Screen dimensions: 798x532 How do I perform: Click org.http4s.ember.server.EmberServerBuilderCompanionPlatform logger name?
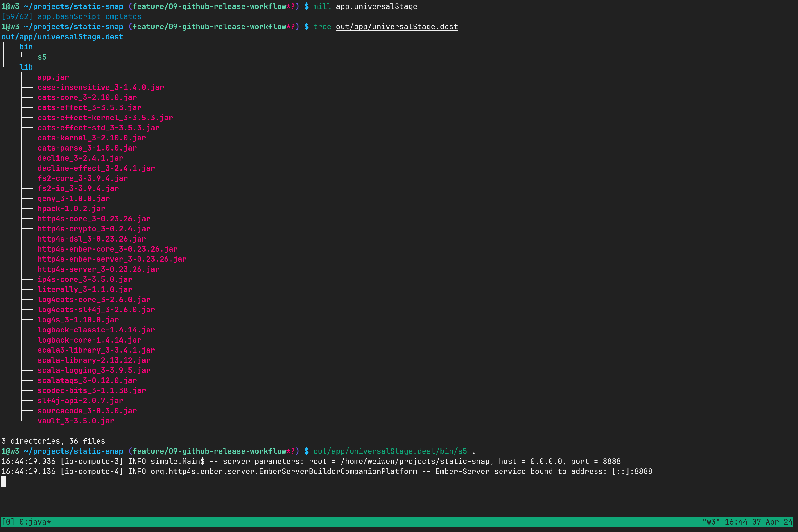284,472
